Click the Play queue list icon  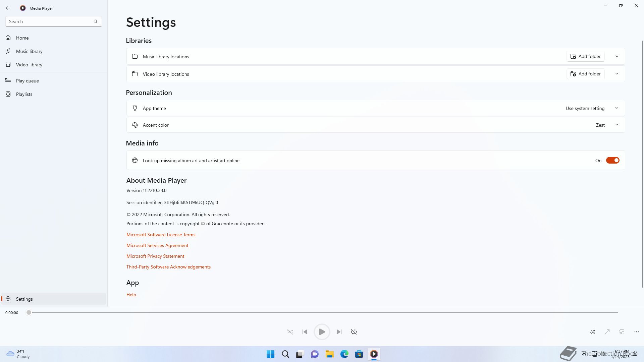pyautogui.click(x=8, y=80)
